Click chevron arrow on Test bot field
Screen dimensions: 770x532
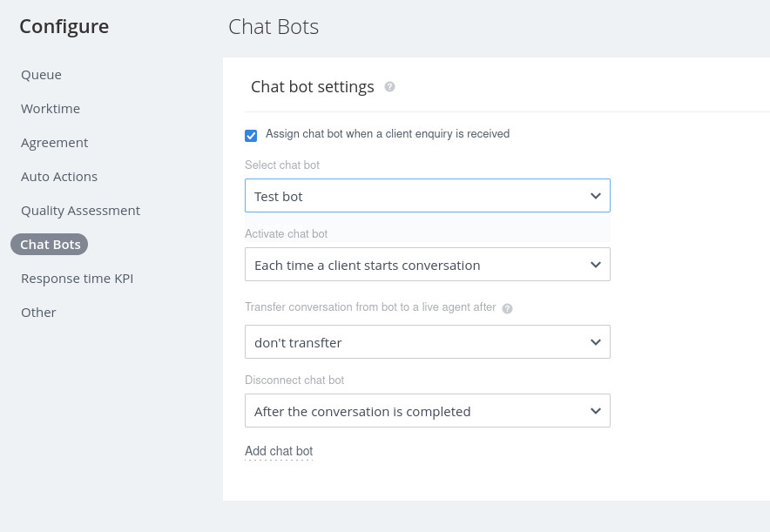[x=596, y=196]
